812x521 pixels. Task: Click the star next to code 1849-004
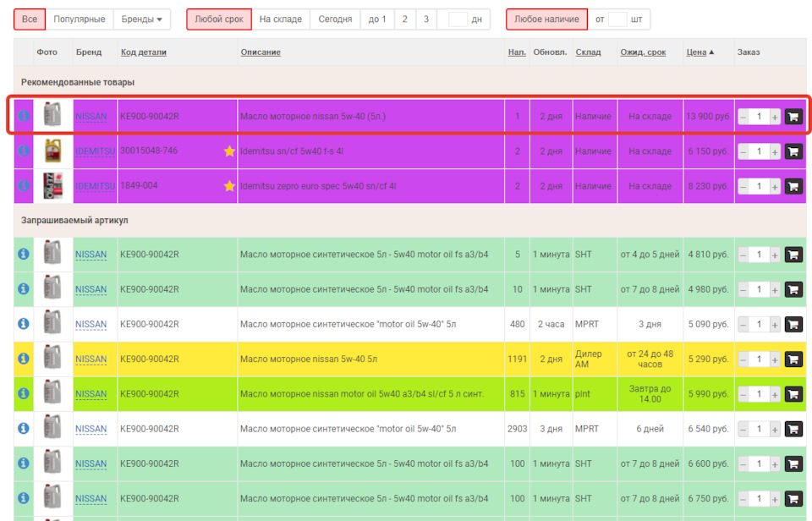[x=229, y=186]
